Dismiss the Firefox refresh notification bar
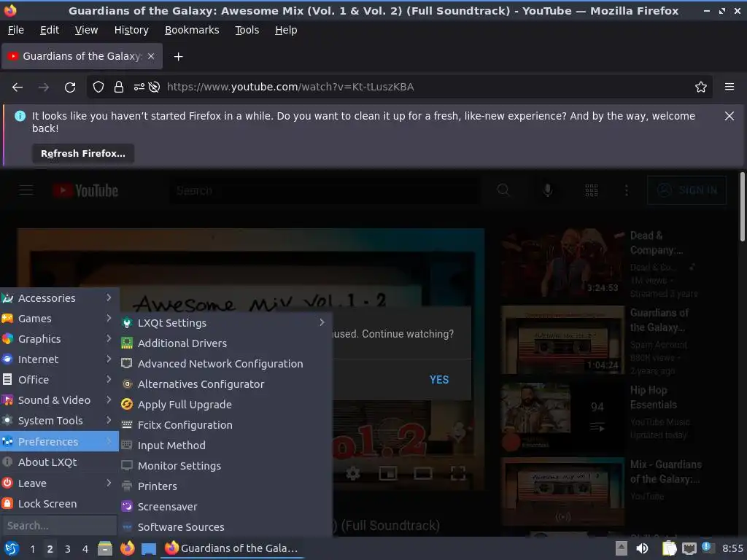Screen dimensions: 747x560 tap(729, 116)
